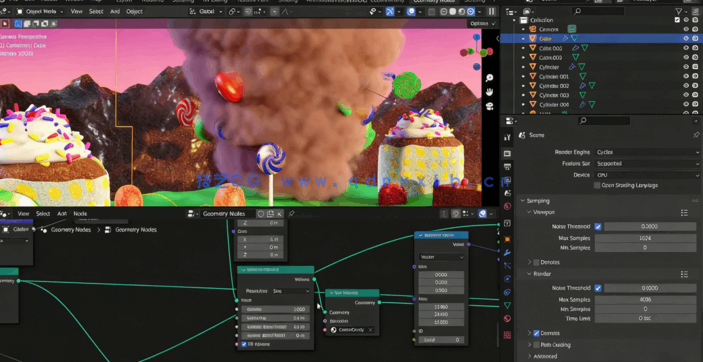Open World properties red globe tab
Viewport: 703px width, 362px height.
click(x=507, y=206)
